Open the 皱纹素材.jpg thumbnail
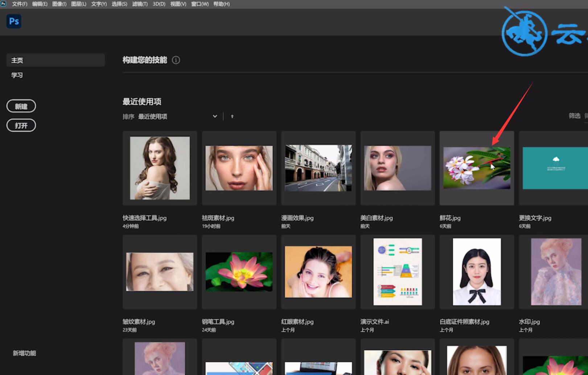The image size is (588, 375). point(160,272)
